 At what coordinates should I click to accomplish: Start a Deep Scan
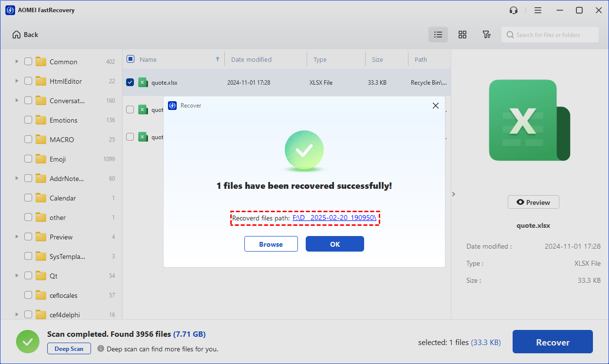point(69,348)
